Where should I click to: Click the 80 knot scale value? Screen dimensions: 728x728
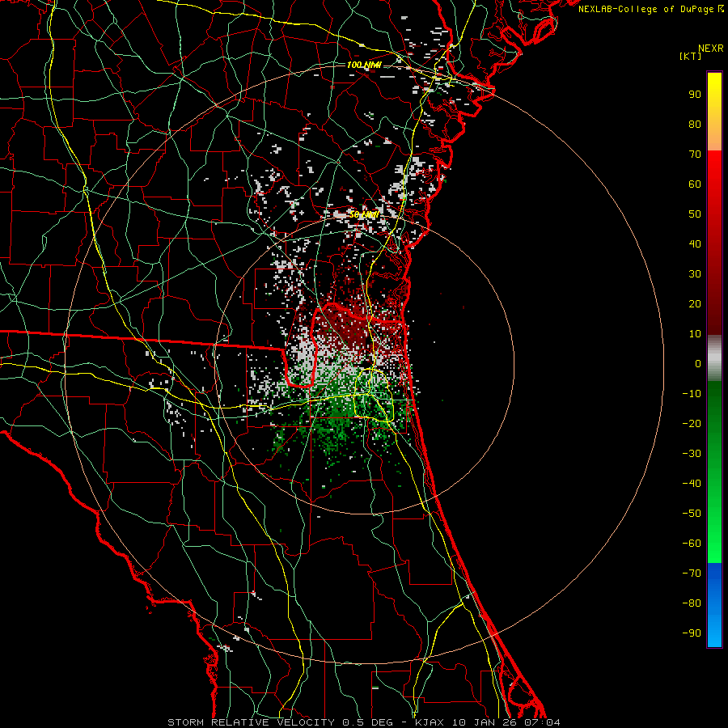(695, 125)
